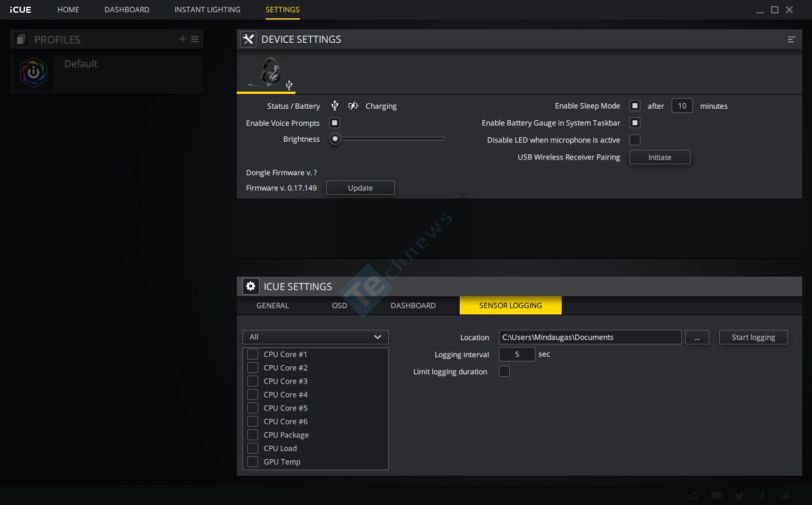The image size is (812, 505).
Task: Open the DASHBOARD tab in iCUE Settings
Action: coord(413,305)
